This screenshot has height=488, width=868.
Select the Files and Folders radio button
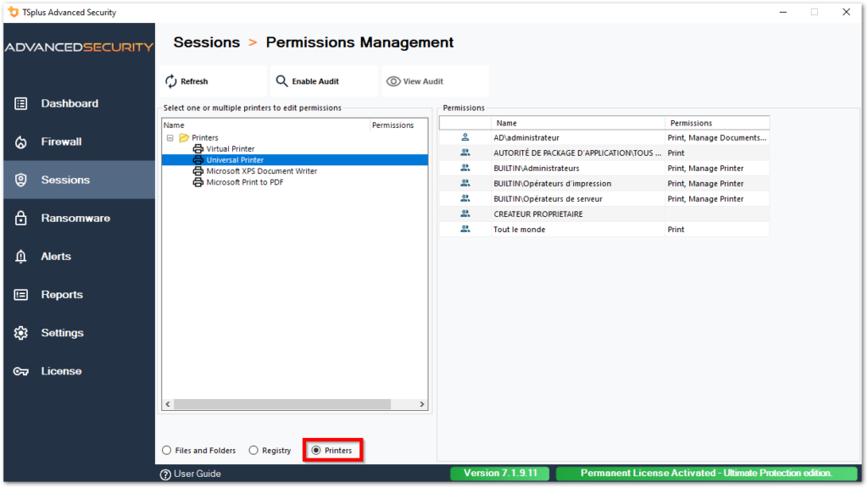click(166, 450)
